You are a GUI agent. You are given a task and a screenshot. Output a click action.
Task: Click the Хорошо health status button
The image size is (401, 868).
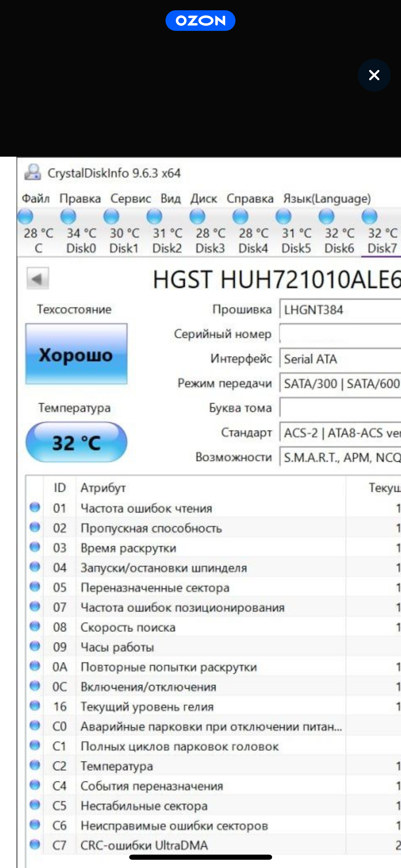(76, 354)
